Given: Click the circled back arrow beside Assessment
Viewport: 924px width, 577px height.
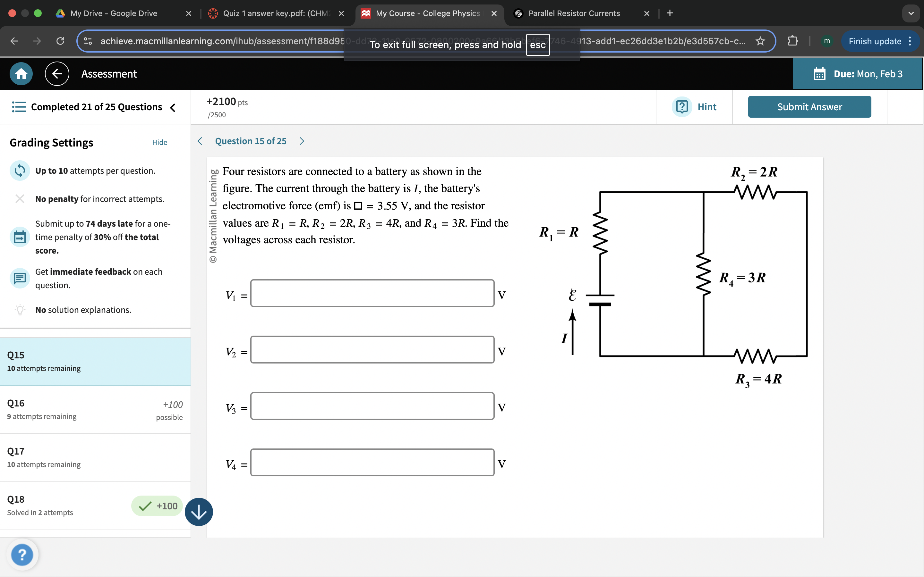Looking at the screenshot, I should click(57, 74).
